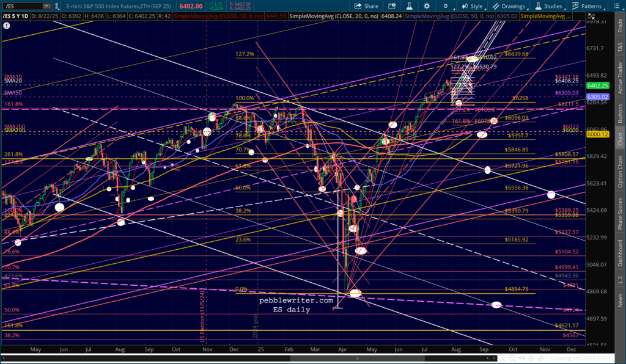Click the drawing tool diagonal lines icon
The image size is (626, 364).
[x=540, y=359]
